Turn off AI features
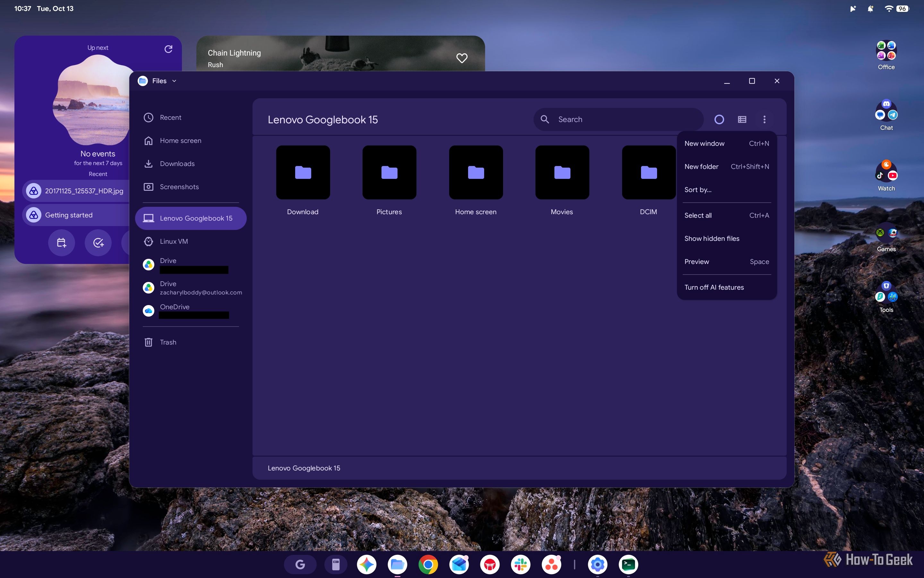This screenshot has height=578, width=924. point(727,287)
